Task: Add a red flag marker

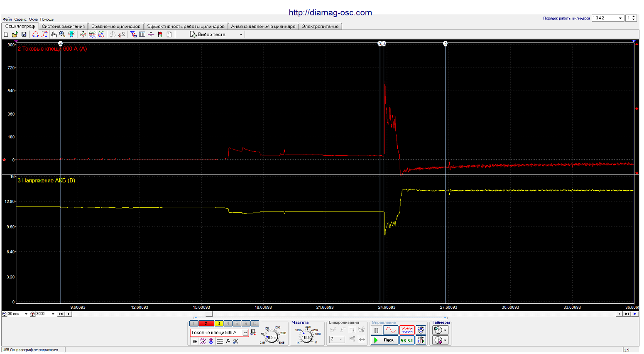Action: 160,34
